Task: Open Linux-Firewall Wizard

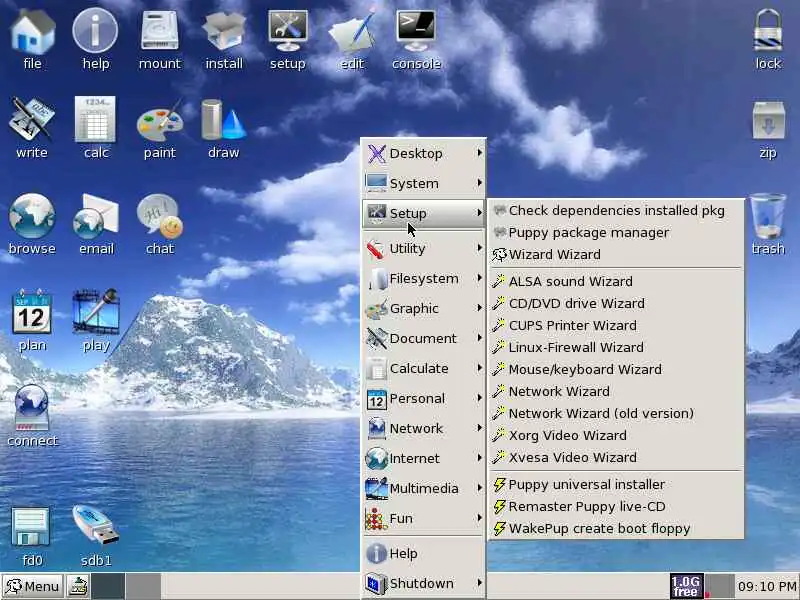Action: pyautogui.click(x=616, y=347)
